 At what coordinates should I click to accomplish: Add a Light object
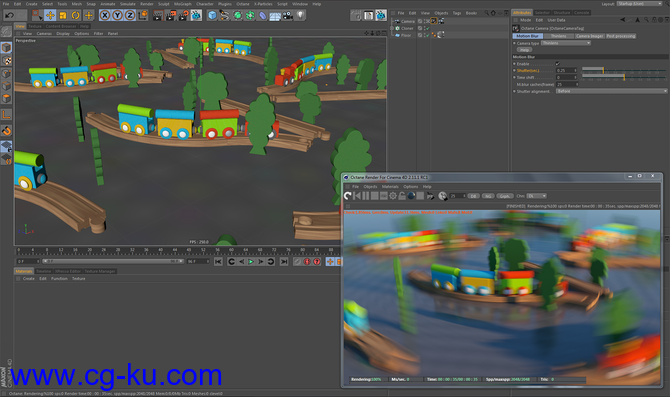(x=301, y=16)
